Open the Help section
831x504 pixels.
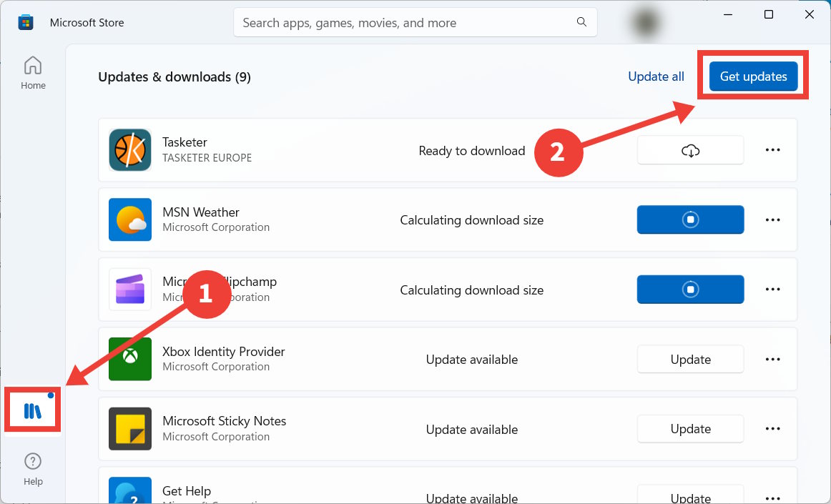pos(33,468)
